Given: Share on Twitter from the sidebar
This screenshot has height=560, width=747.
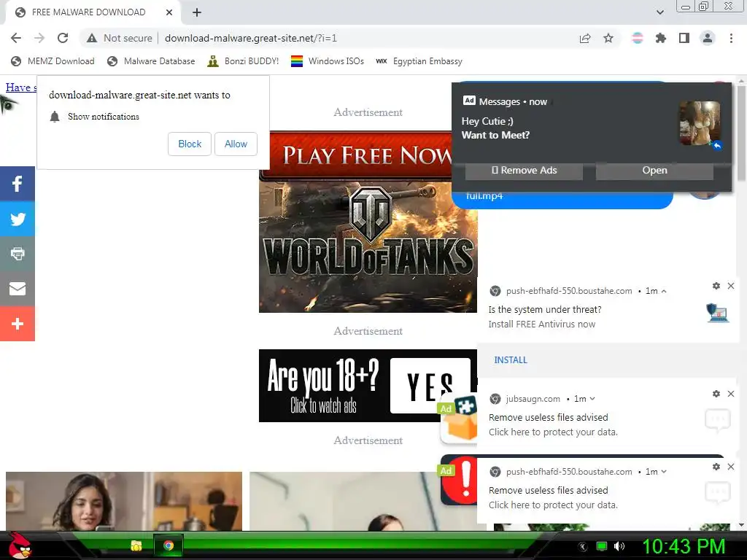Looking at the screenshot, I should [x=18, y=219].
